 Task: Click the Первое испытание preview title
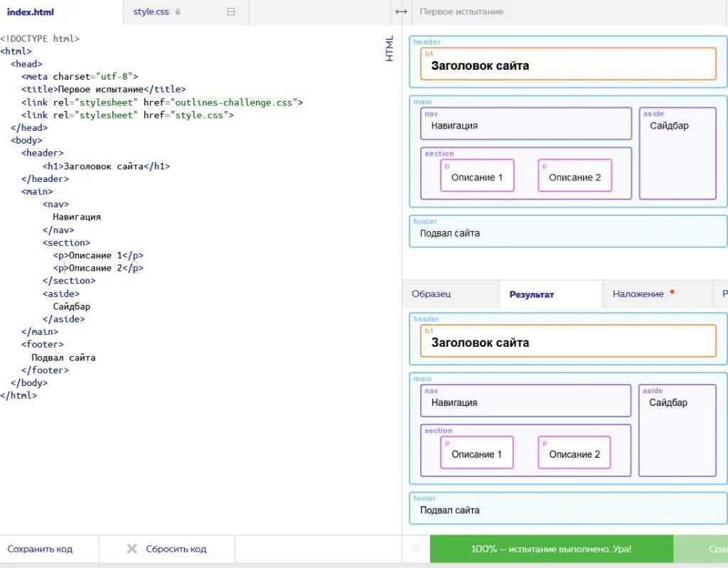tap(461, 12)
